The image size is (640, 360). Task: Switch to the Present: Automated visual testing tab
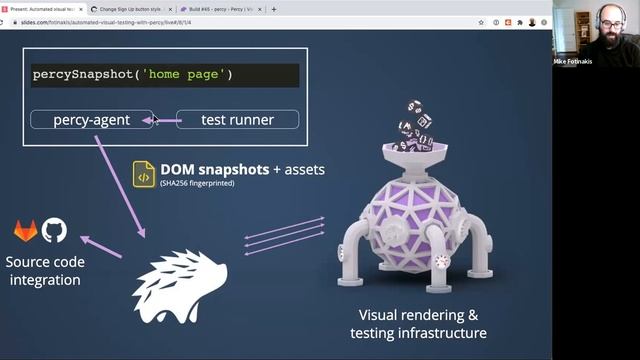click(x=43, y=9)
